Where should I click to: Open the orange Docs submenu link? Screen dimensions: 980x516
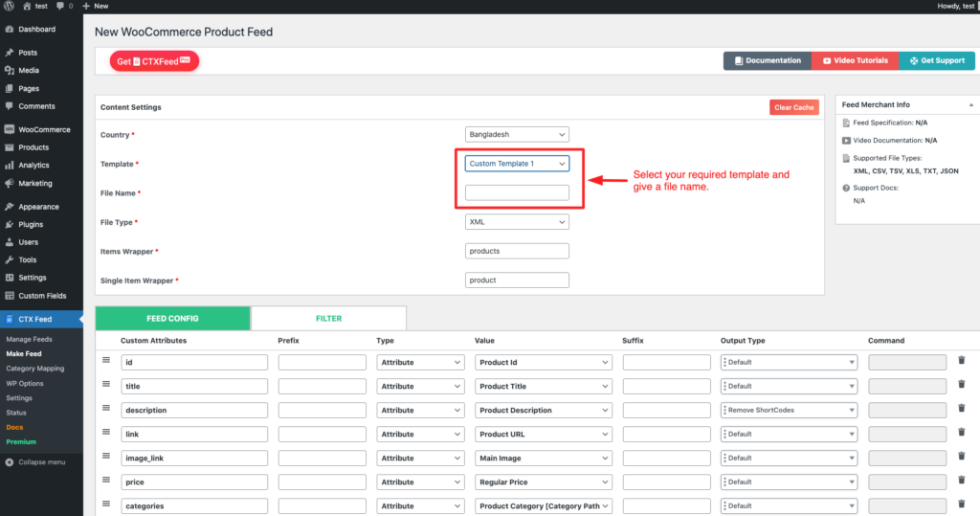pyautogui.click(x=14, y=427)
